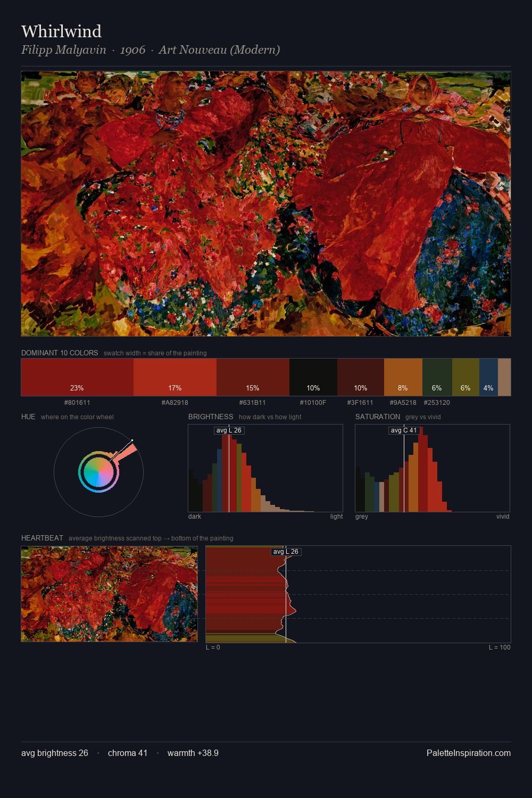Click the BRIGHTNESS section heading

[x=211, y=417]
